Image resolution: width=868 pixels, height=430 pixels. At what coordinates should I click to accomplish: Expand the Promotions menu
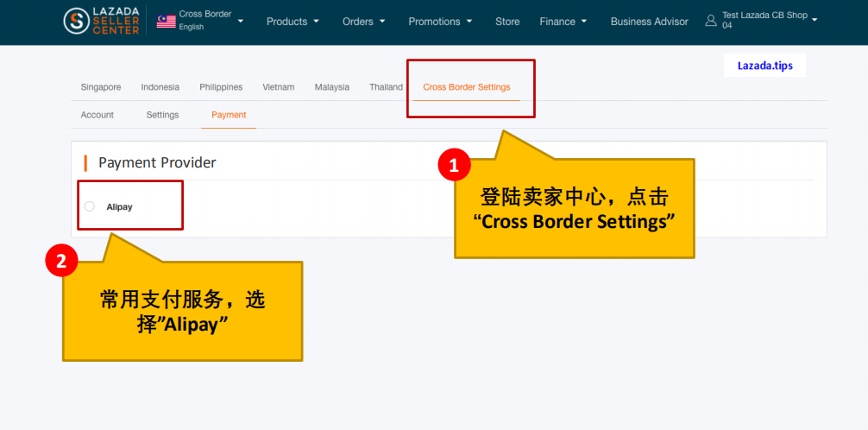(x=440, y=22)
